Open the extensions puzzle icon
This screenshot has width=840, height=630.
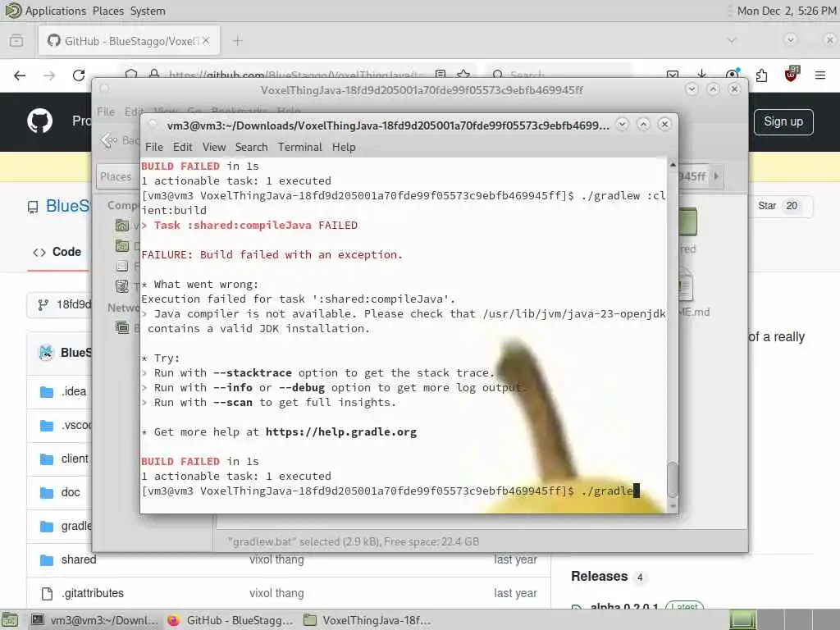[761, 75]
